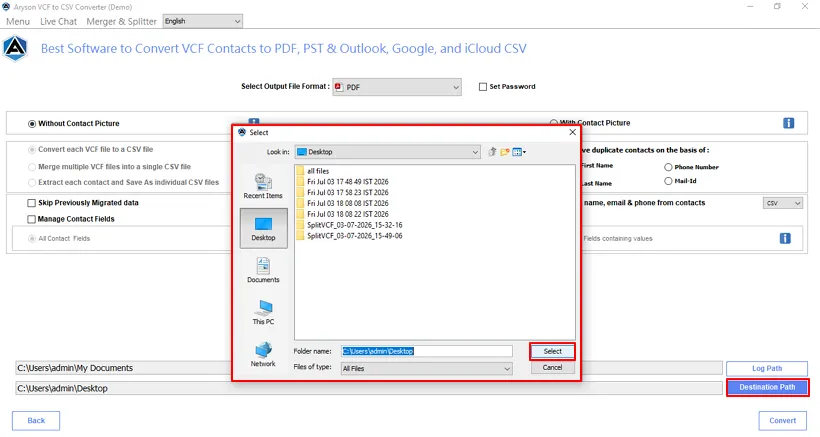The image size is (820, 437).
Task: Select the folder 'Fri Jul 03 17 48 49 IST 2026'
Action: [342, 182]
